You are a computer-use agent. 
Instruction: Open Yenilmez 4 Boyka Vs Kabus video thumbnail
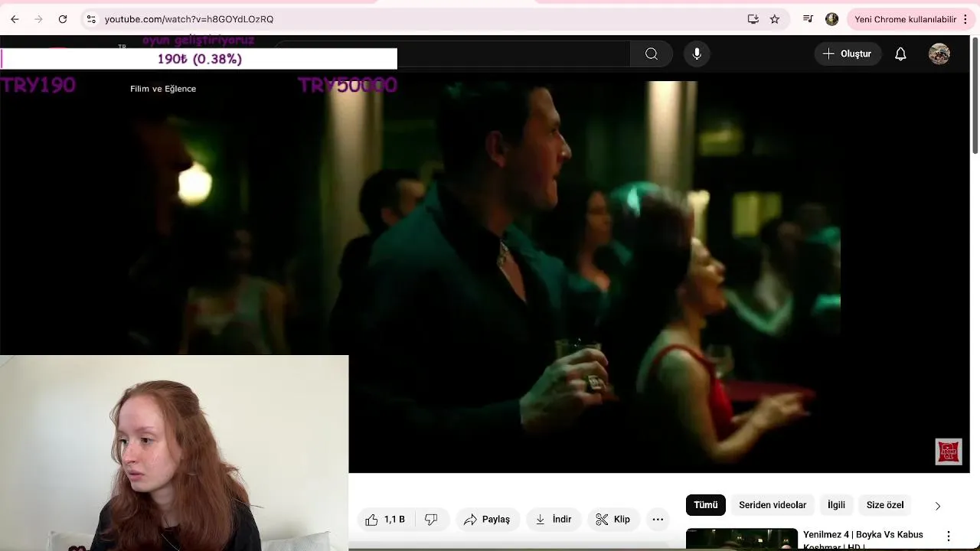click(741, 540)
